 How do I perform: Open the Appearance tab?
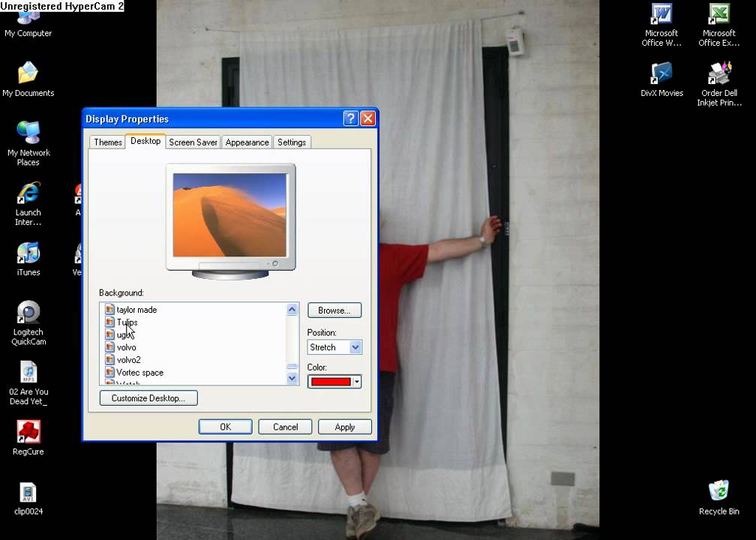click(x=247, y=142)
